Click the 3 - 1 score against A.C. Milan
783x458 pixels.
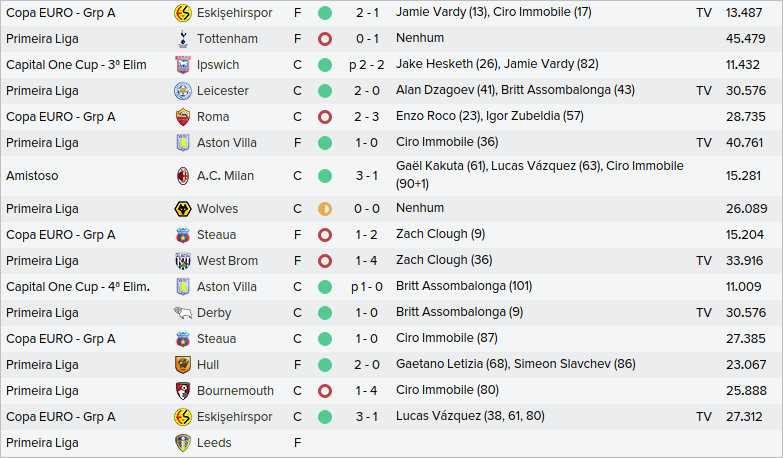point(366,176)
